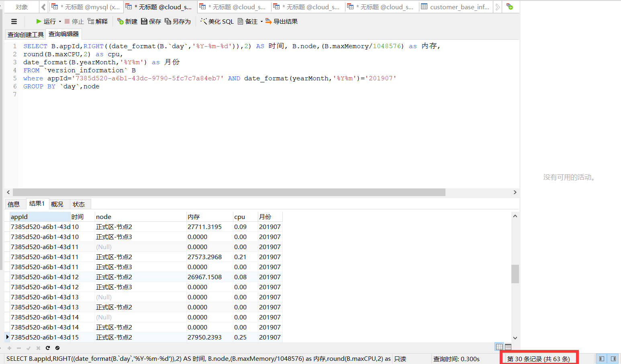The height and width of the screenshot is (364, 621).
Task: Open the 运行 dropdown arrow
Action: [x=60, y=22]
